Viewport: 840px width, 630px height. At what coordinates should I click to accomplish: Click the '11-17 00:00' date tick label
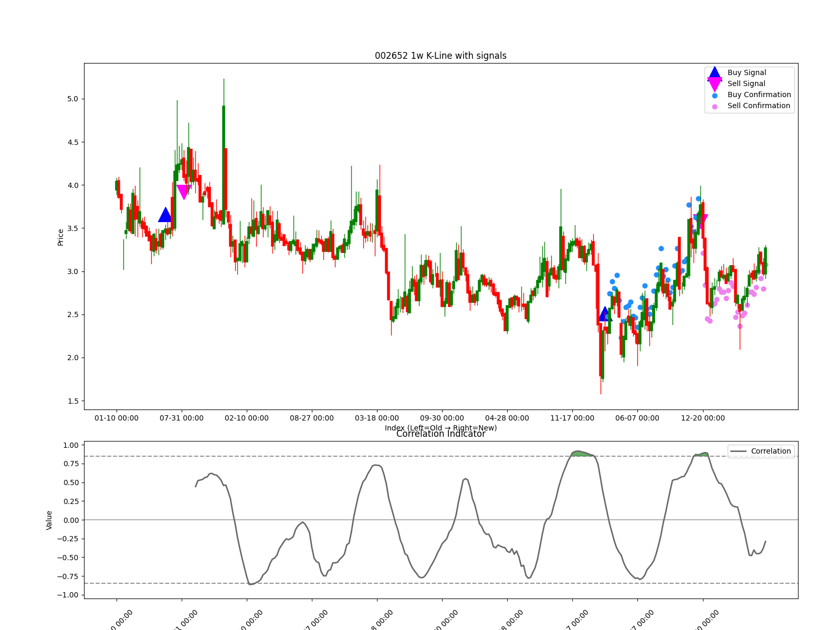572,418
